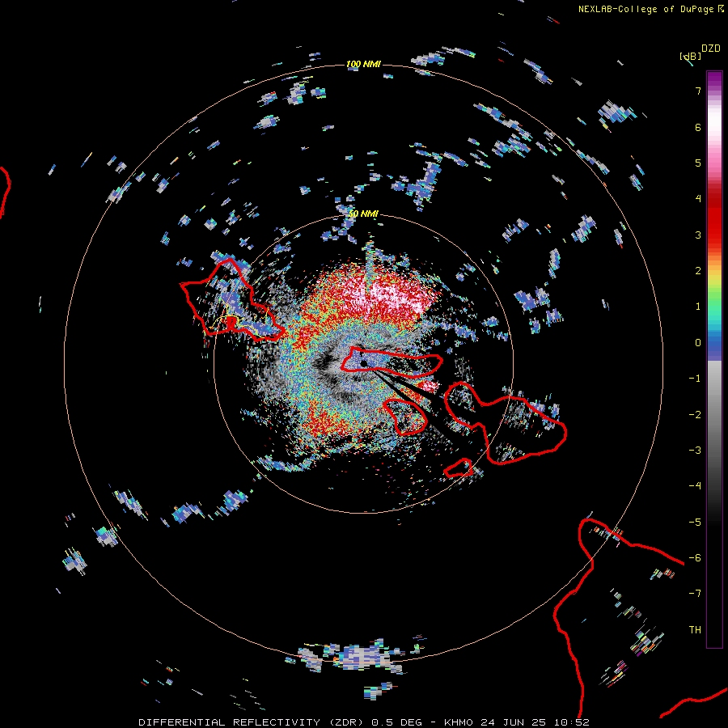Viewport: 728px width, 728px height.
Task: Click the [dB] units label
Action: click(x=690, y=56)
